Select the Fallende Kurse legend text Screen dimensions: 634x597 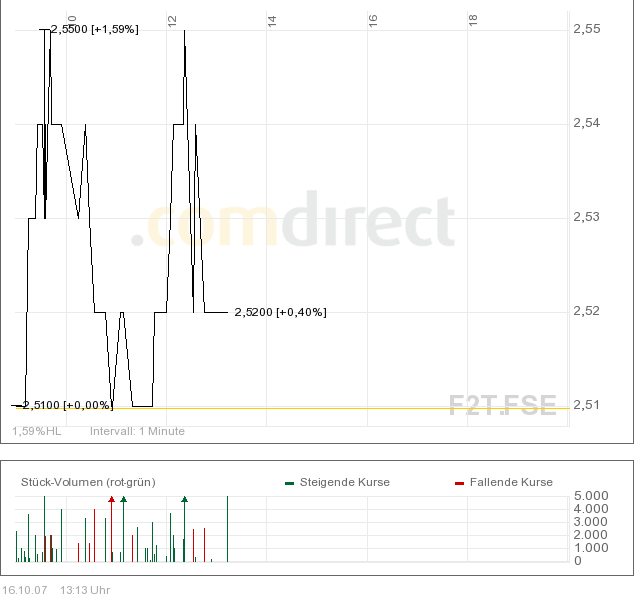point(511,482)
